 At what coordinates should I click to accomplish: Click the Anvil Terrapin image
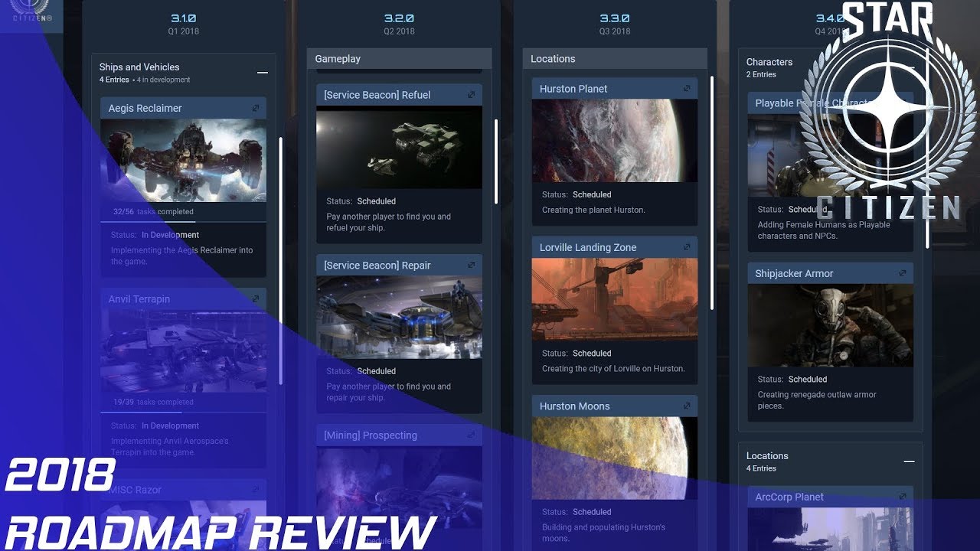(183, 350)
